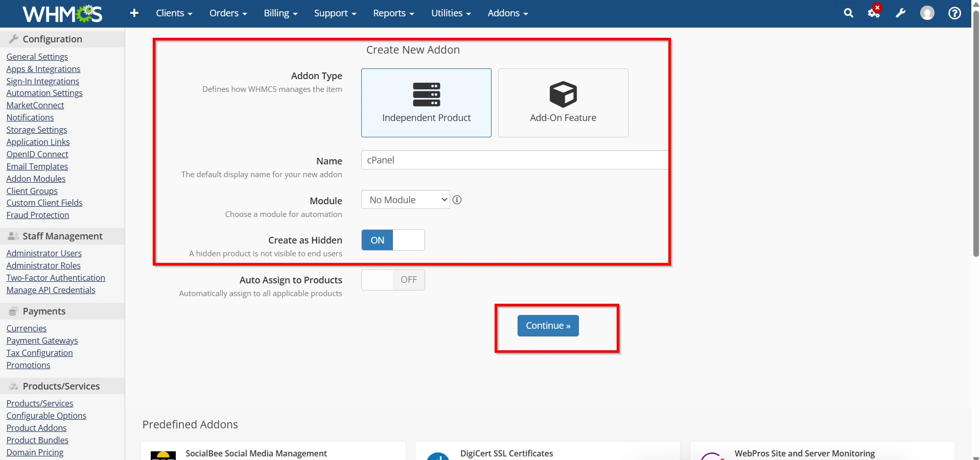
Task: Open Payment Gateways link
Action: [42, 341]
